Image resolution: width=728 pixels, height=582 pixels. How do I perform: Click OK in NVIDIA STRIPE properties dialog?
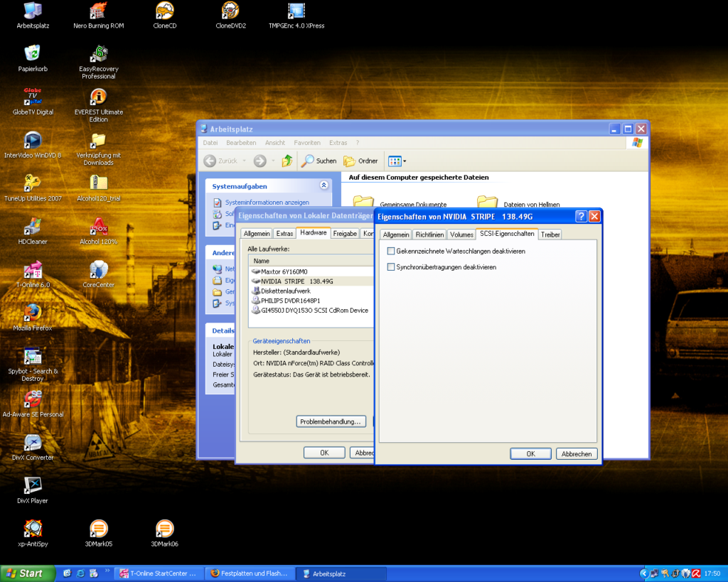click(x=530, y=454)
